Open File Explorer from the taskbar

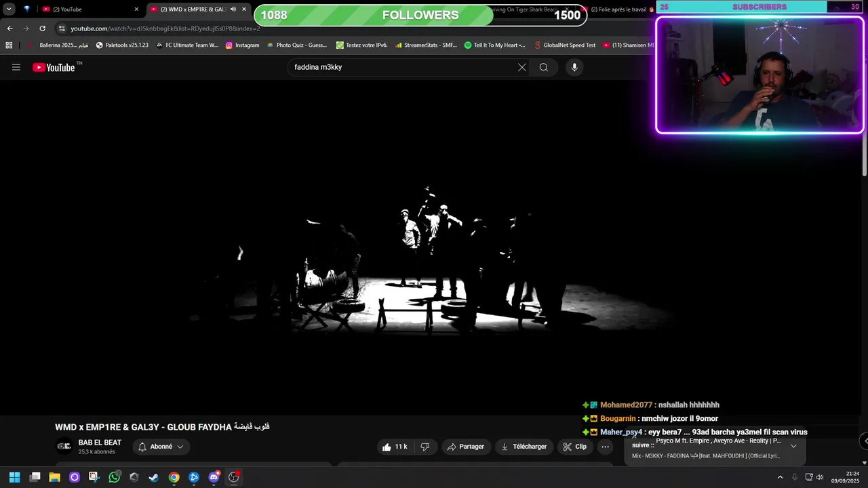click(x=55, y=477)
